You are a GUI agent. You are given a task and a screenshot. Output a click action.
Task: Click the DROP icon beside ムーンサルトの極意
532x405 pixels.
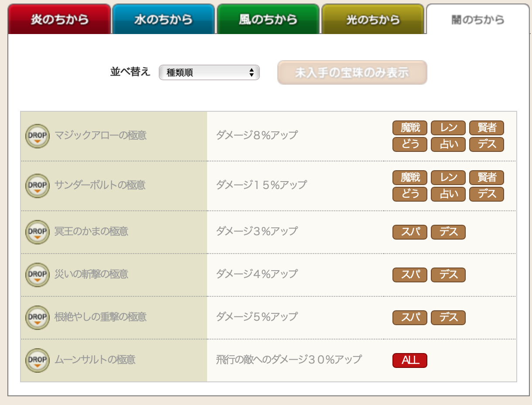tap(37, 360)
